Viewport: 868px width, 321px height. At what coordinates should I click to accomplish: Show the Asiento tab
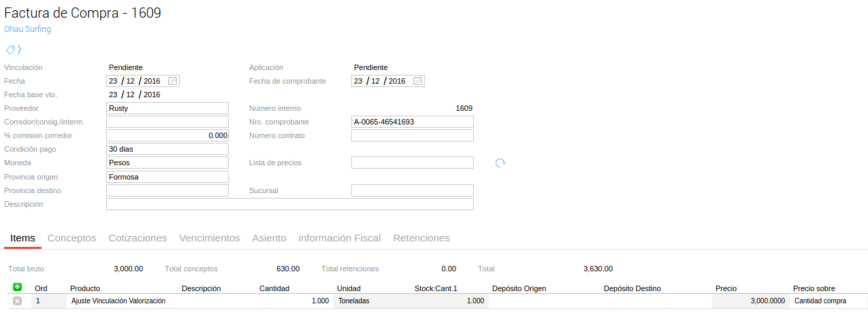[269, 238]
